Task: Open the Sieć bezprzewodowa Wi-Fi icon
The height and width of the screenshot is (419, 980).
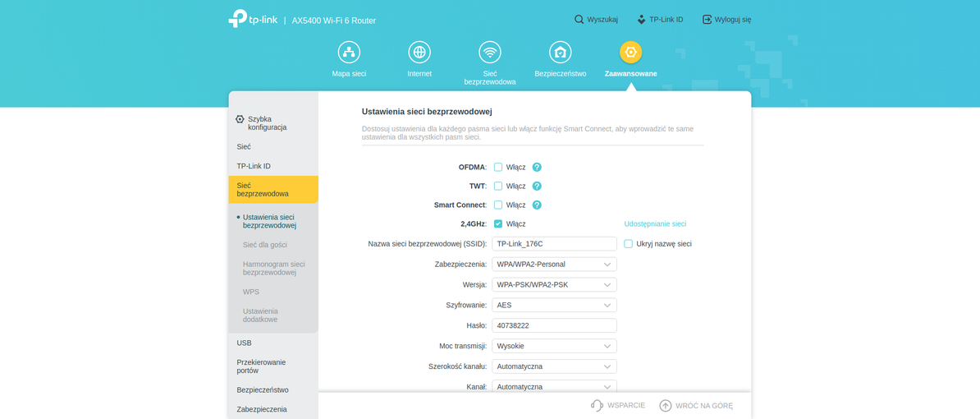Action: point(490,52)
